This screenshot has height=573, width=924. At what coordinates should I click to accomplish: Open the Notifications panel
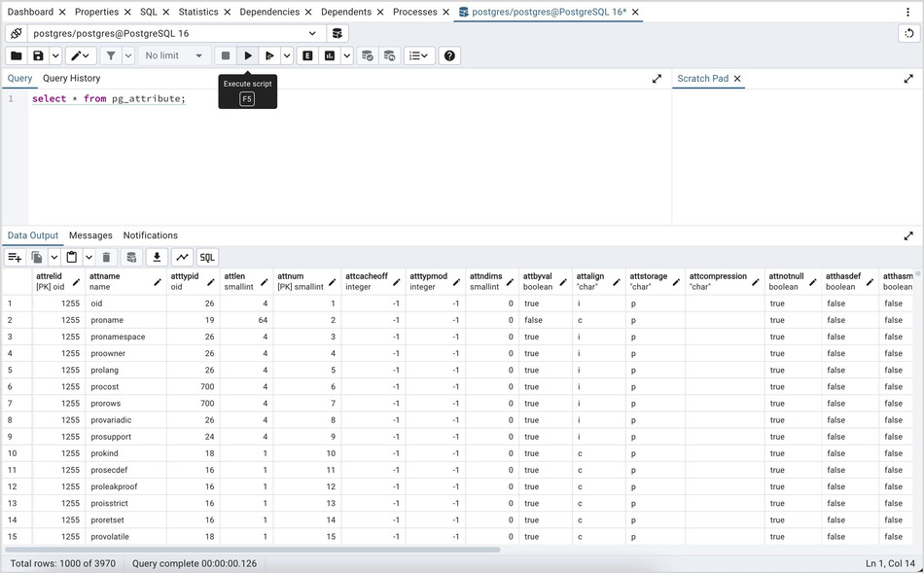coord(150,234)
